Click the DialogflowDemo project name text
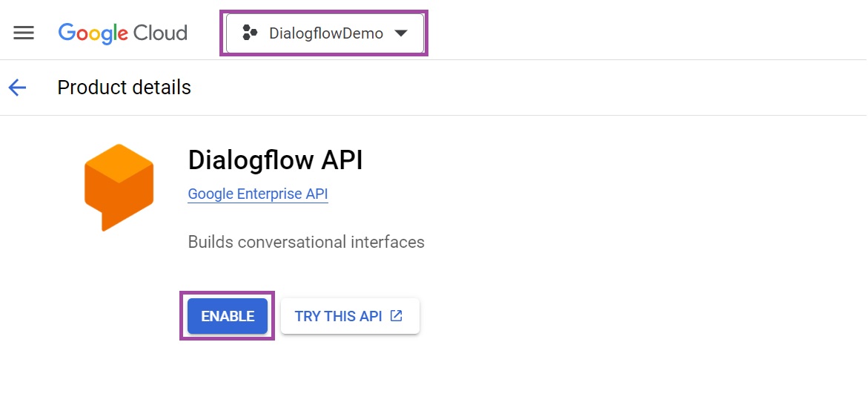This screenshot has width=868, height=411. click(326, 33)
